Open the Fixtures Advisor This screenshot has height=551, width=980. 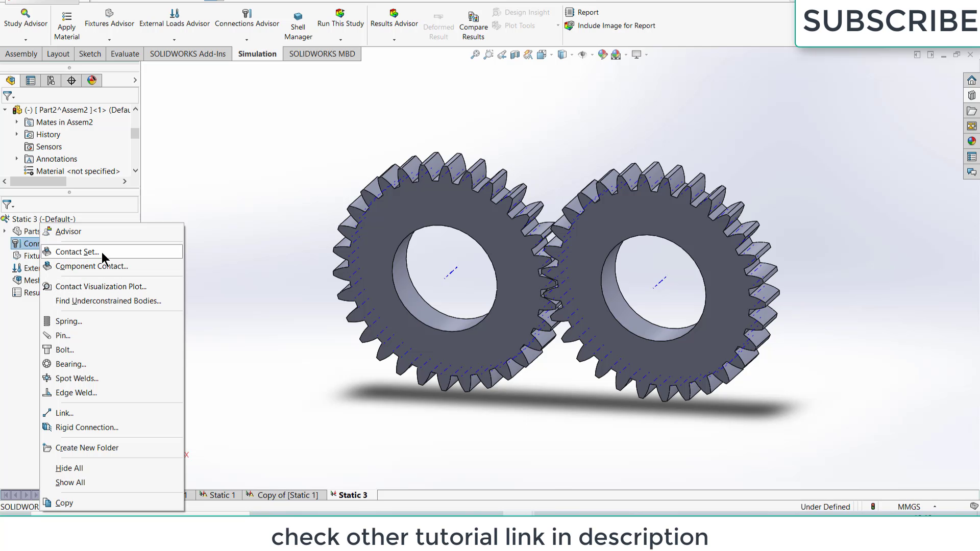coord(109,20)
